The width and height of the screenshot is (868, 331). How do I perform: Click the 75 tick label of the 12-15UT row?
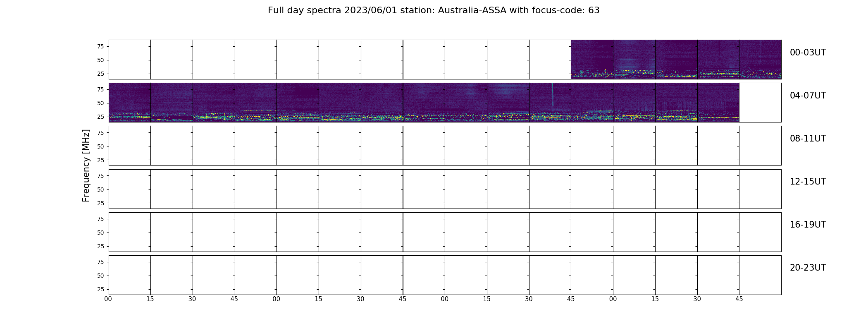pos(100,176)
